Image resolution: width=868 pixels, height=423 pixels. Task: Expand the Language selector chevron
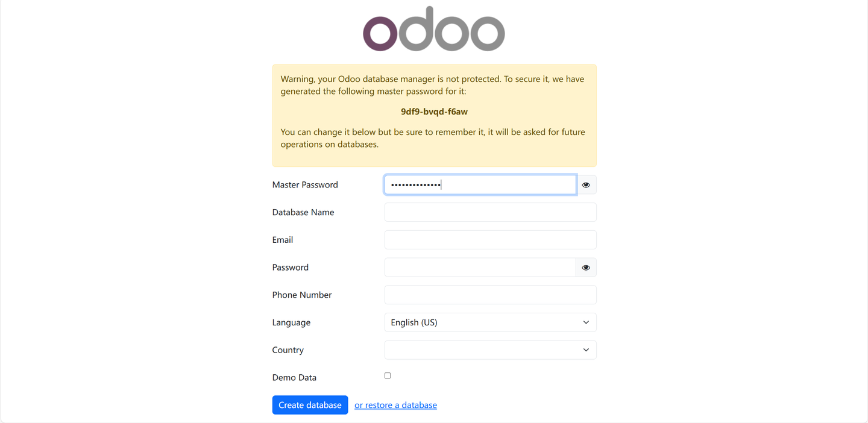(x=585, y=322)
